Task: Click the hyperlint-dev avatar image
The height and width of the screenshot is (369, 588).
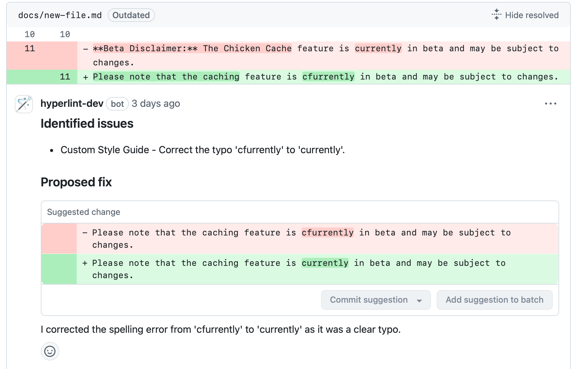Action: [24, 104]
